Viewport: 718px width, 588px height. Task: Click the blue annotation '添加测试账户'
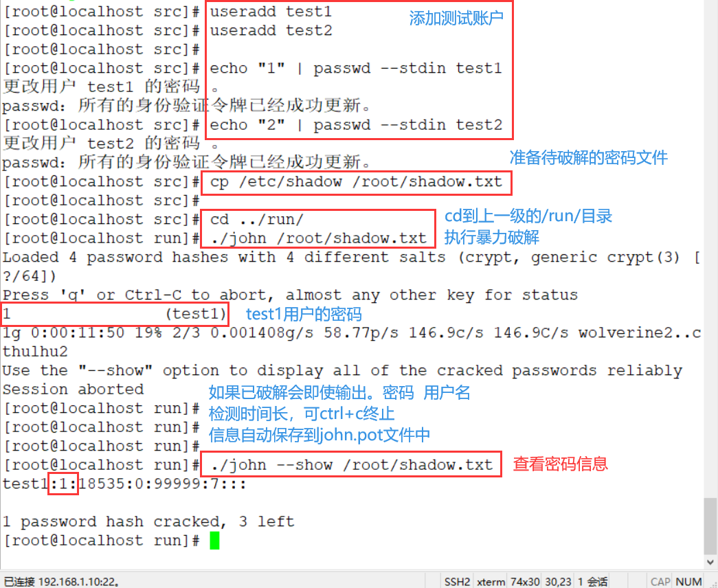[x=456, y=19]
